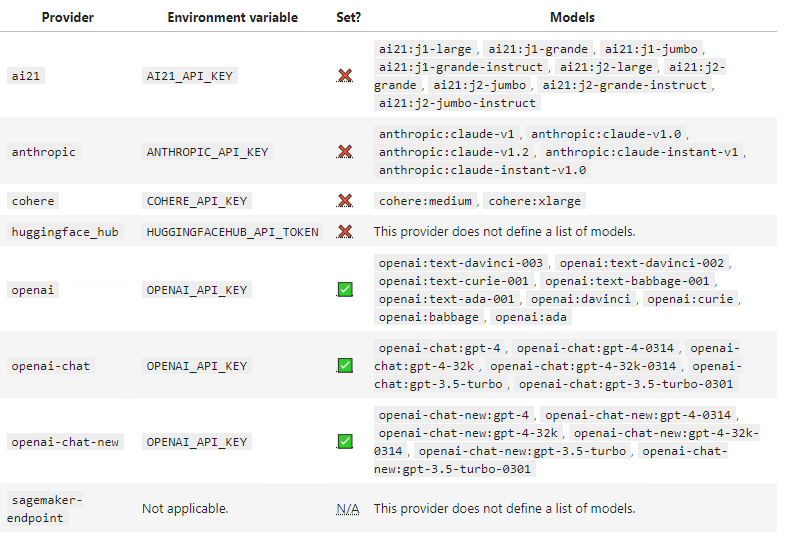The image size is (802, 540).
Task: Click the openai:text-davinci-003 model tag
Action: pyautogui.click(x=461, y=263)
